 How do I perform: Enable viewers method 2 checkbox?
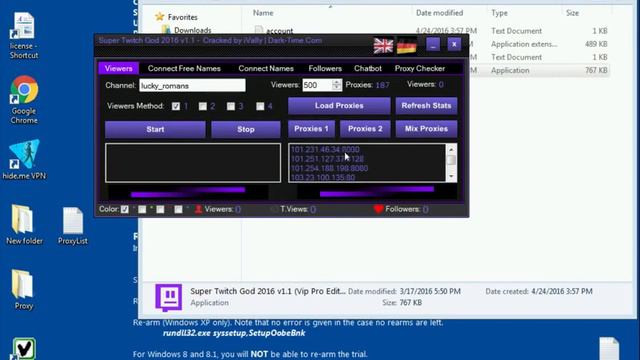202,106
